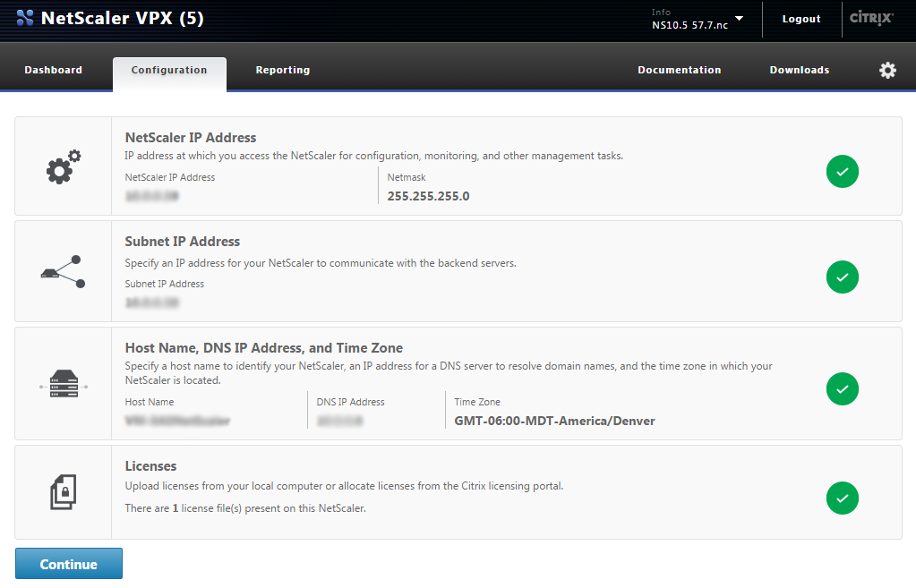
Task: Click the NetScaler VPX (5) title
Action: (x=122, y=18)
